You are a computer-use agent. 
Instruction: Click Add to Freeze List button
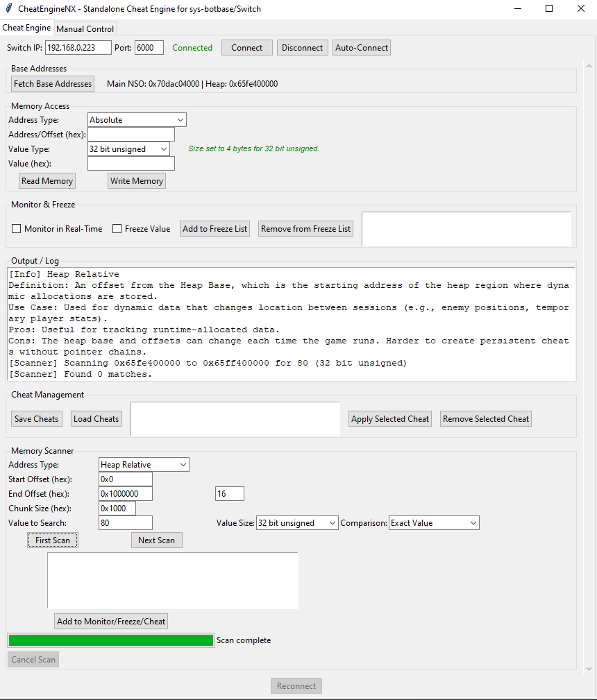[215, 228]
